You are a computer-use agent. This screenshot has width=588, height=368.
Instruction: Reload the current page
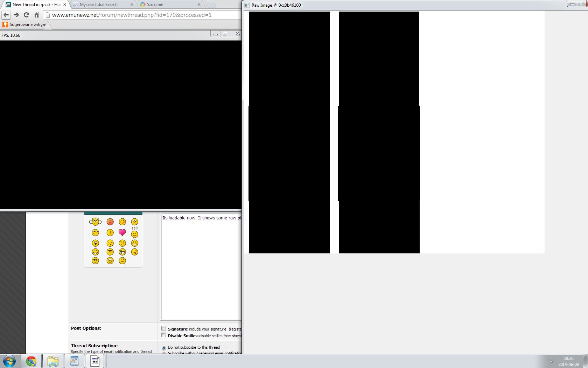pyautogui.click(x=26, y=15)
